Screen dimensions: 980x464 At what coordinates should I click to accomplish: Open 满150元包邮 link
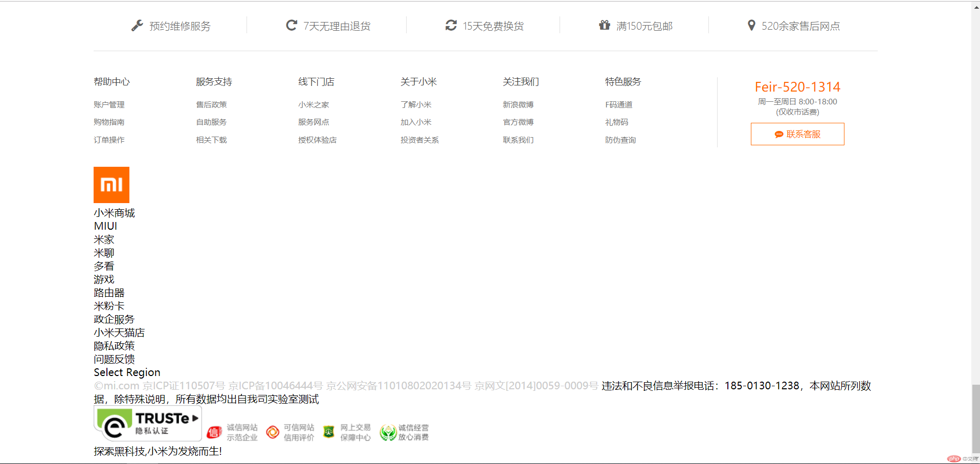click(x=644, y=26)
